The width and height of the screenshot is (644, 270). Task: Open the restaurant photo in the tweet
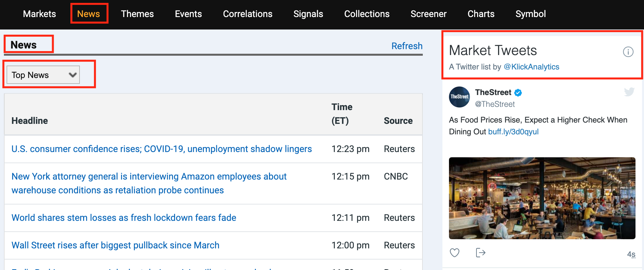click(542, 198)
